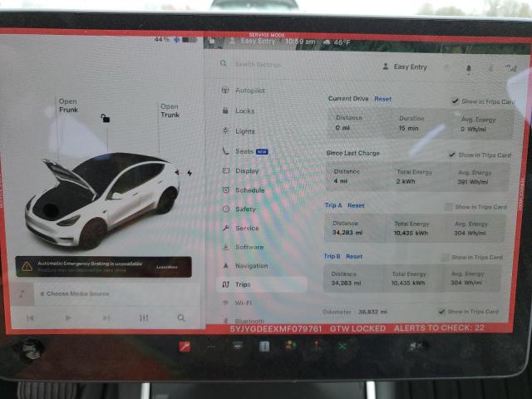Click the Wi-Fi signal icon in menu

pos(225,303)
